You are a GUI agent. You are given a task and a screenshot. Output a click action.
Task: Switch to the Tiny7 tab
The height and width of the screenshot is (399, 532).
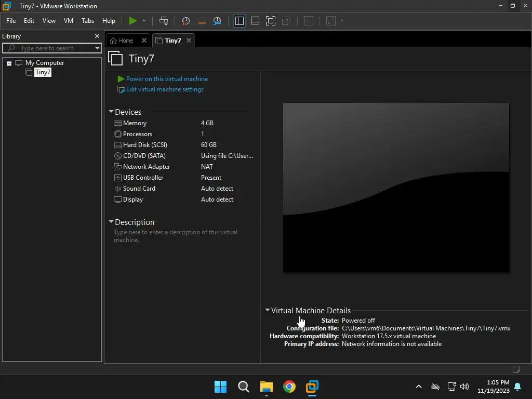169,41
